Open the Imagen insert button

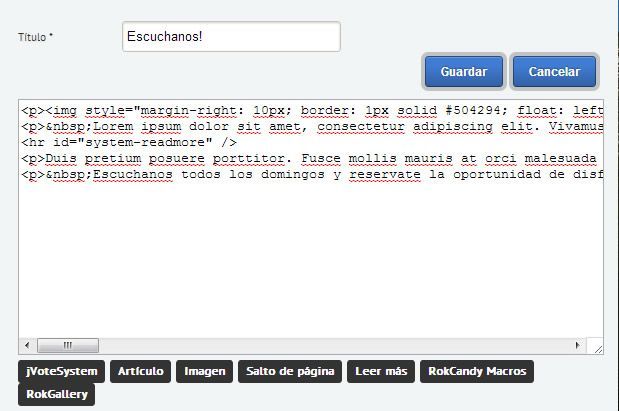click(204, 371)
